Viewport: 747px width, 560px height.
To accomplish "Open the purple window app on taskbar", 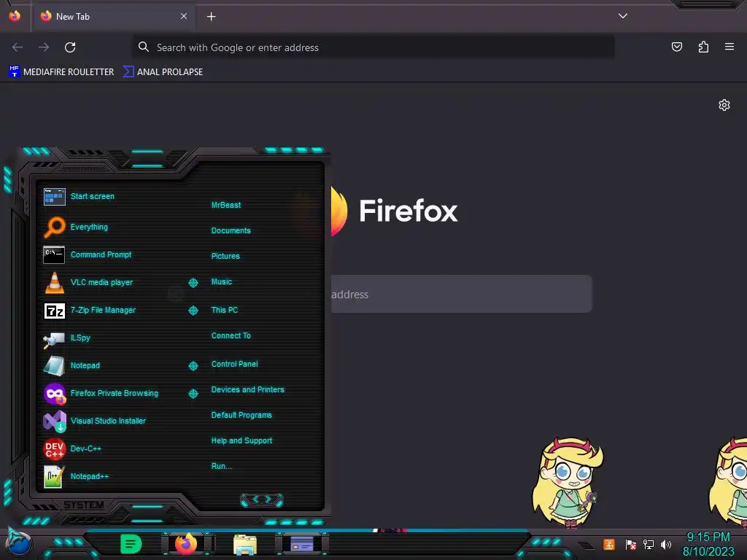I will 301,544.
